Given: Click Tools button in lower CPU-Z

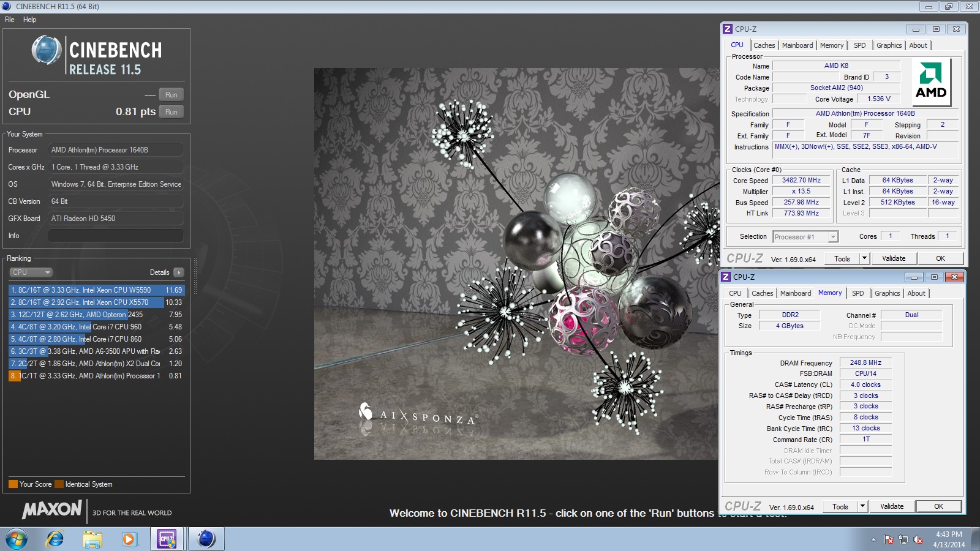Looking at the screenshot, I should point(840,507).
